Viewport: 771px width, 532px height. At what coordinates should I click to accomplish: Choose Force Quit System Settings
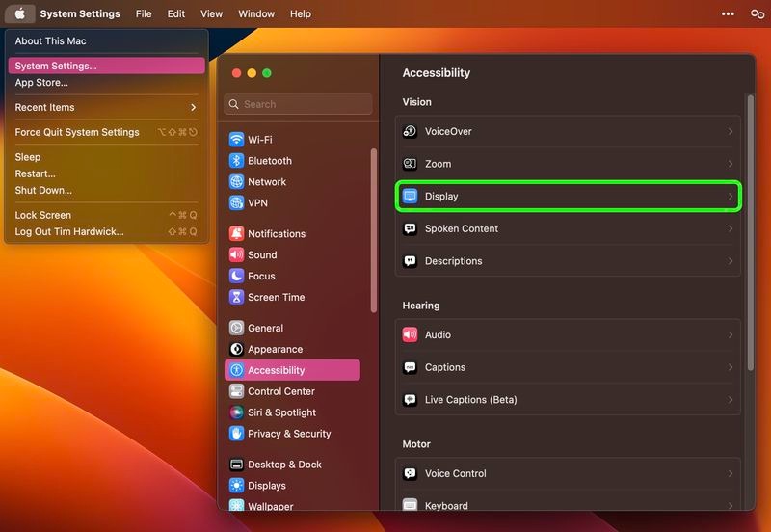pyautogui.click(x=107, y=132)
